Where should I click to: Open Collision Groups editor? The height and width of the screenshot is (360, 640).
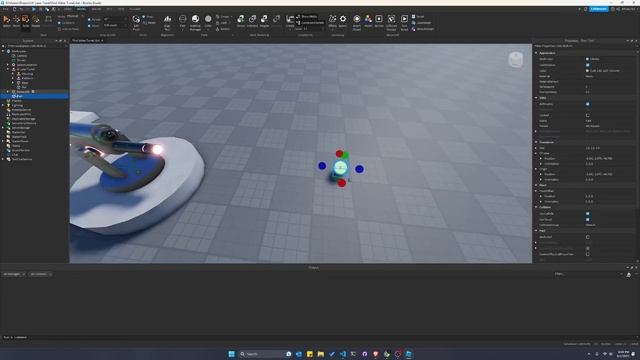pos(391,22)
